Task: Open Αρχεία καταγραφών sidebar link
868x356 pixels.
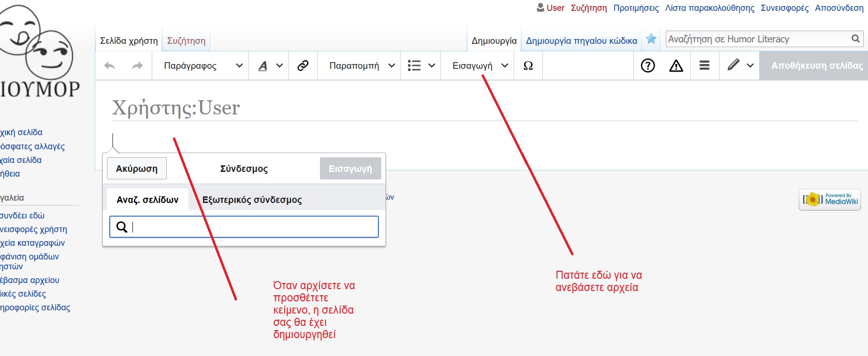Action: click(x=33, y=243)
